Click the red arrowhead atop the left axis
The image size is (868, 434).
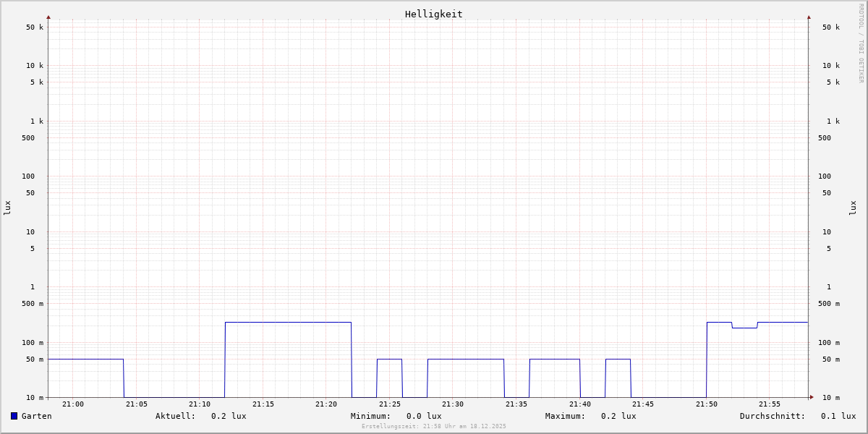[48, 17]
